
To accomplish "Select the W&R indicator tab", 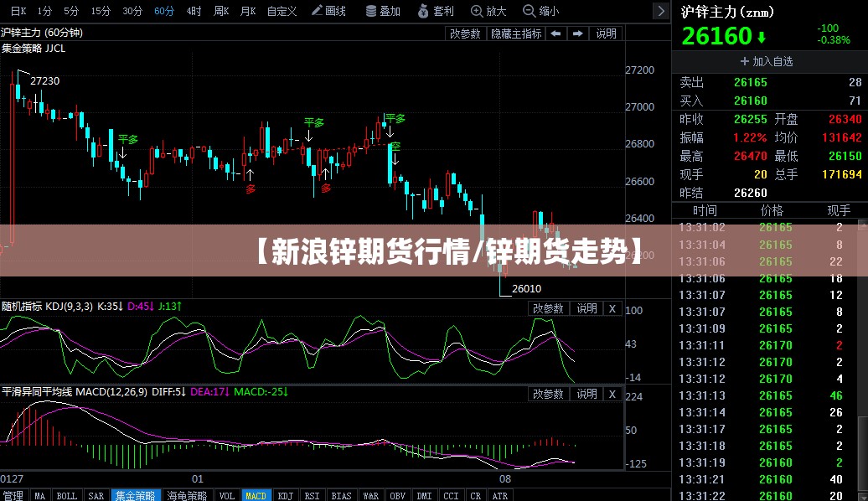I will coord(371,495).
